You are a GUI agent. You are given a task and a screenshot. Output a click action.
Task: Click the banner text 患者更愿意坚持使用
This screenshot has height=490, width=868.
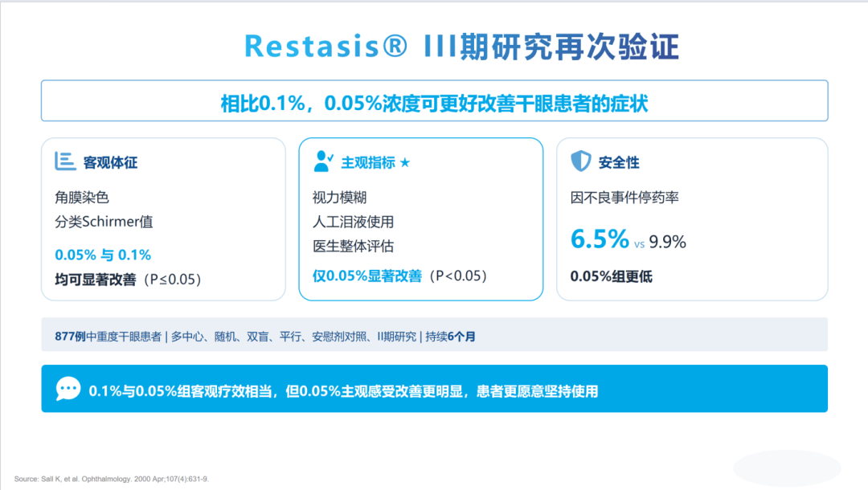coord(537,391)
